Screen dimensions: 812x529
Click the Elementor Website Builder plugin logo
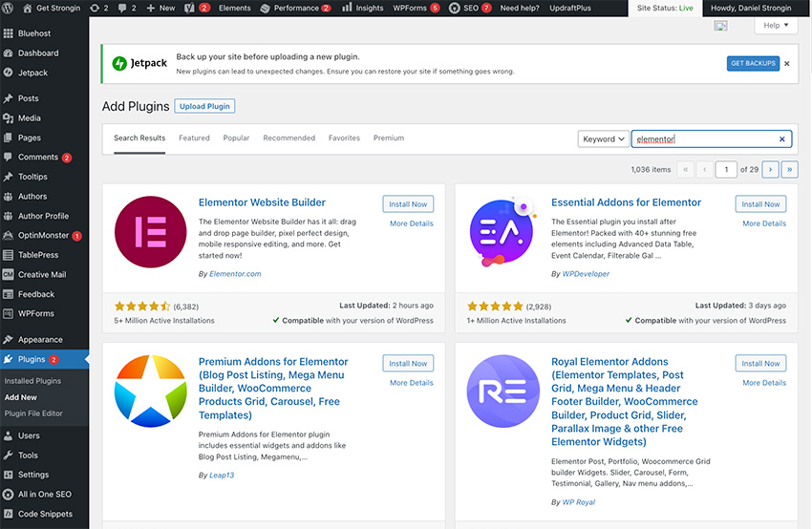coord(150,232)
